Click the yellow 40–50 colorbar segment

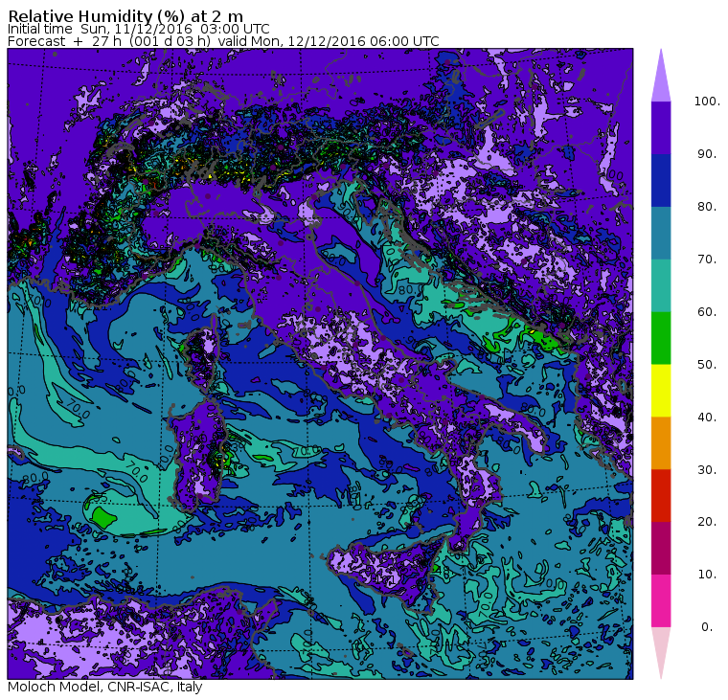tap(661, 391)
